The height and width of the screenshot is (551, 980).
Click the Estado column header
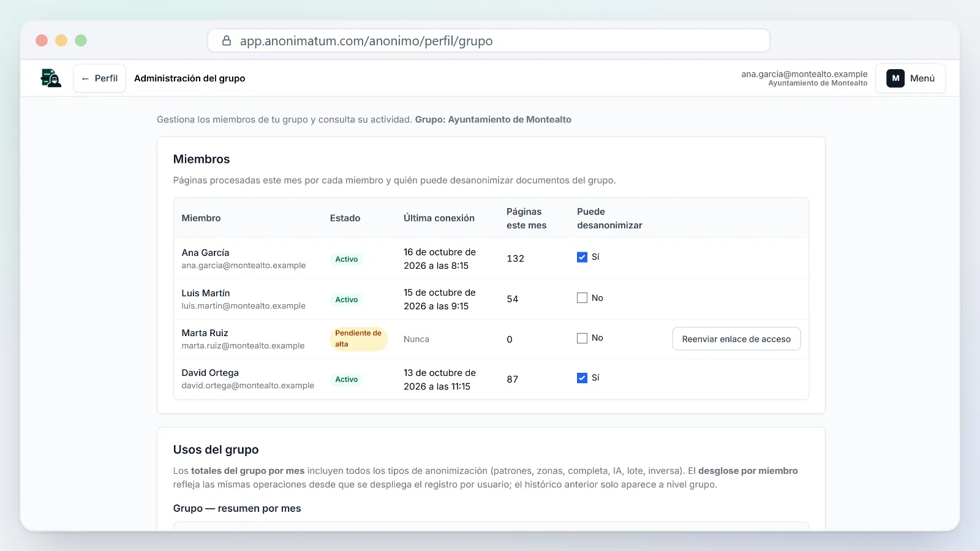[x=345, y=218]
